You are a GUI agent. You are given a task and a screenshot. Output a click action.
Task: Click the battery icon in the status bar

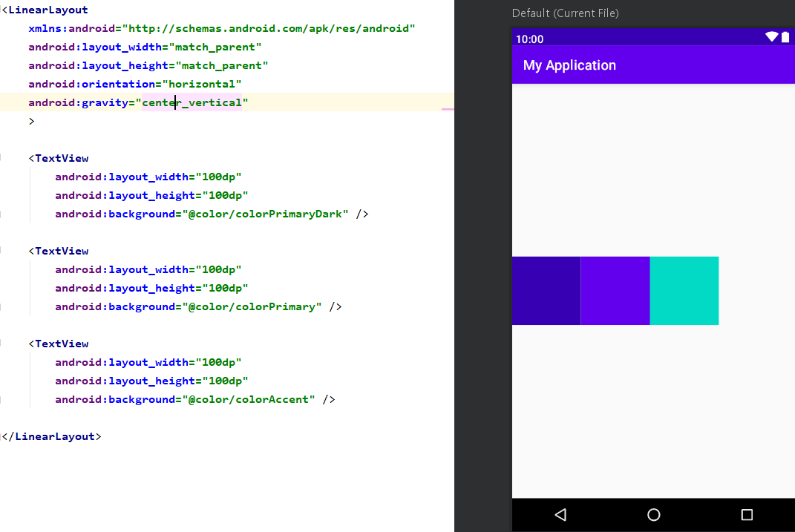click(785, 36)
